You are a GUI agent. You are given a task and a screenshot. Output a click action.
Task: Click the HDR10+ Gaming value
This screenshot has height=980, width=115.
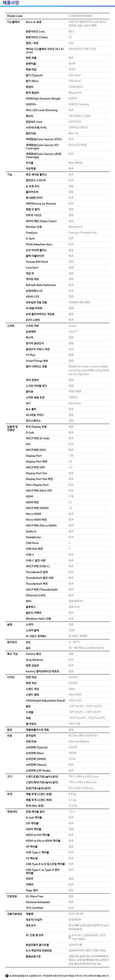(x=78, y=104)
